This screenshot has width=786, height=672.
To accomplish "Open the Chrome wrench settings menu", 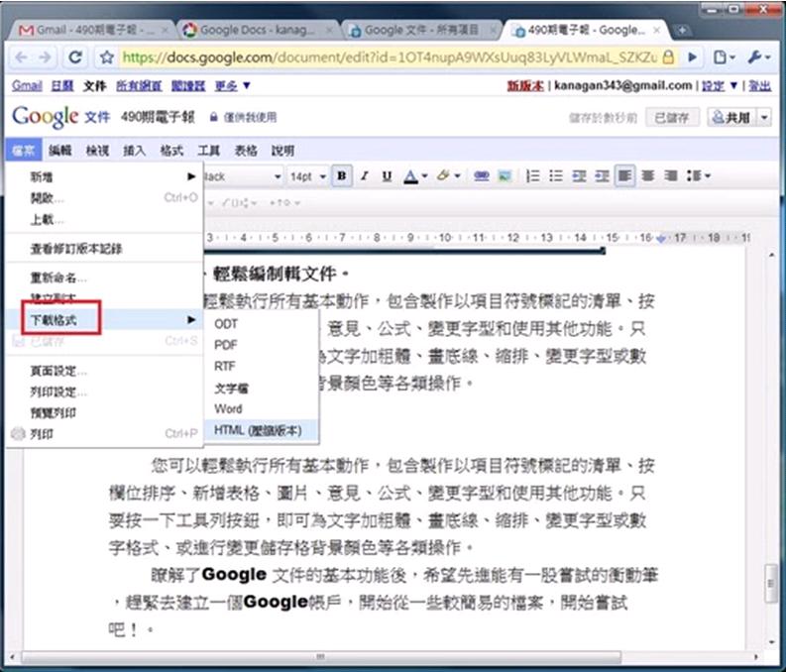I will pos(758,57).
